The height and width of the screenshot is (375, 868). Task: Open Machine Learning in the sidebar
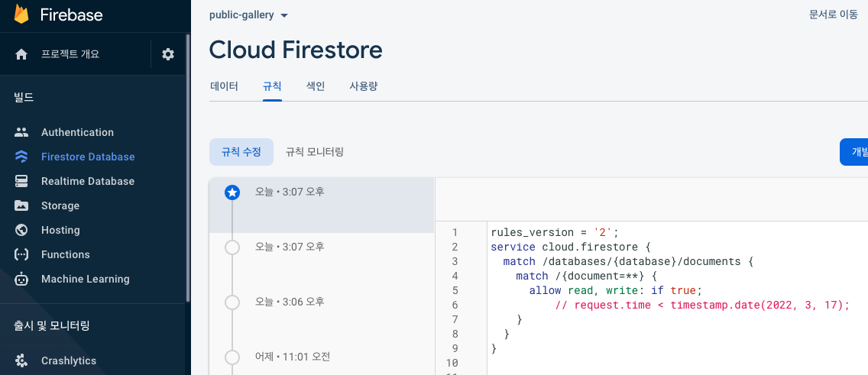tap(86, 279)
